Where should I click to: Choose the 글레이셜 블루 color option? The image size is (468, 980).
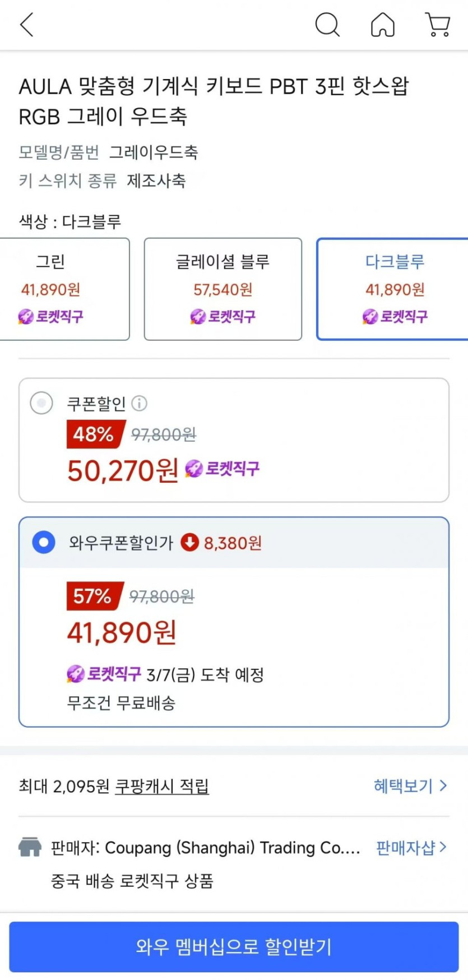[223, 289]
